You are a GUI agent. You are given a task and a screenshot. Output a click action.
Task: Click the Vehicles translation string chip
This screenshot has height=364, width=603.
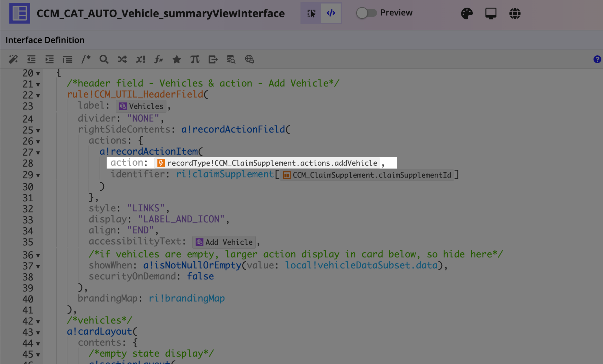pyautogui.click(x=141, y=106)
